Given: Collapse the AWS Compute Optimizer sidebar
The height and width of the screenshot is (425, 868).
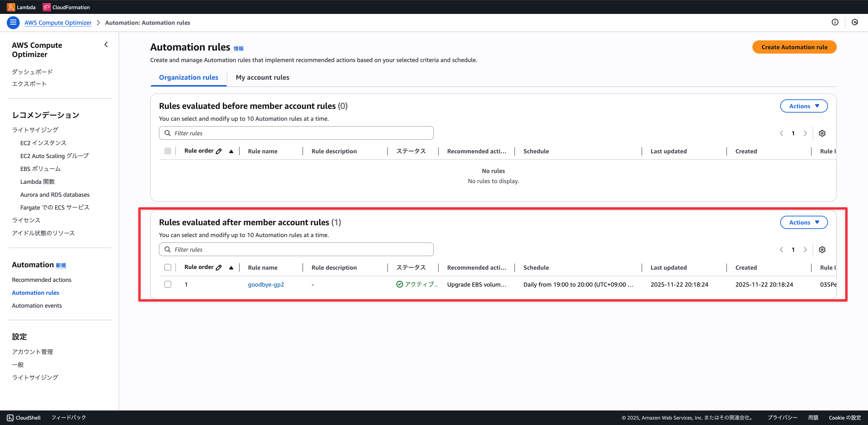Looking at the screenshot, I should point(106,44).
